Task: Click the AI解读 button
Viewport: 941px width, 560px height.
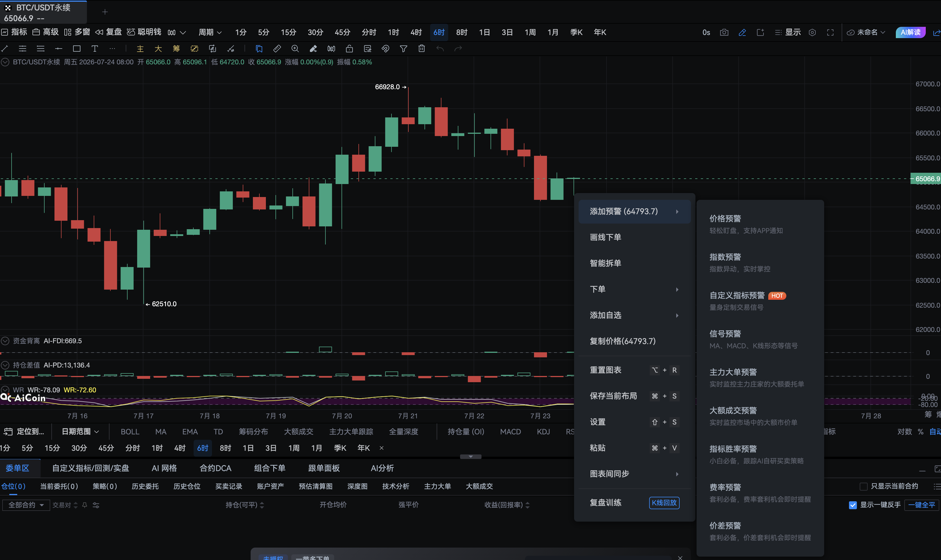Action: coord(911,32)
